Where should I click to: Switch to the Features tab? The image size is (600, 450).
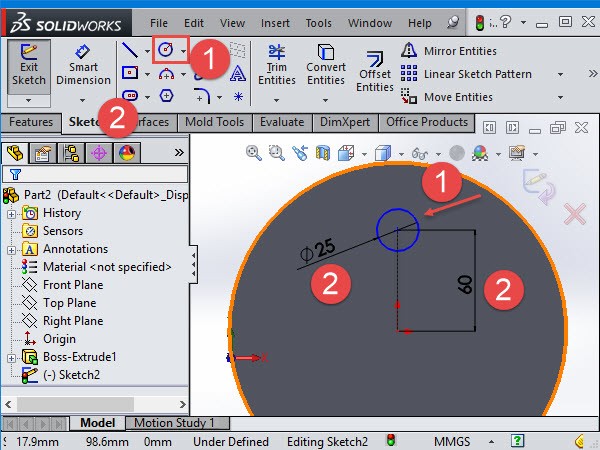point(31,122)
